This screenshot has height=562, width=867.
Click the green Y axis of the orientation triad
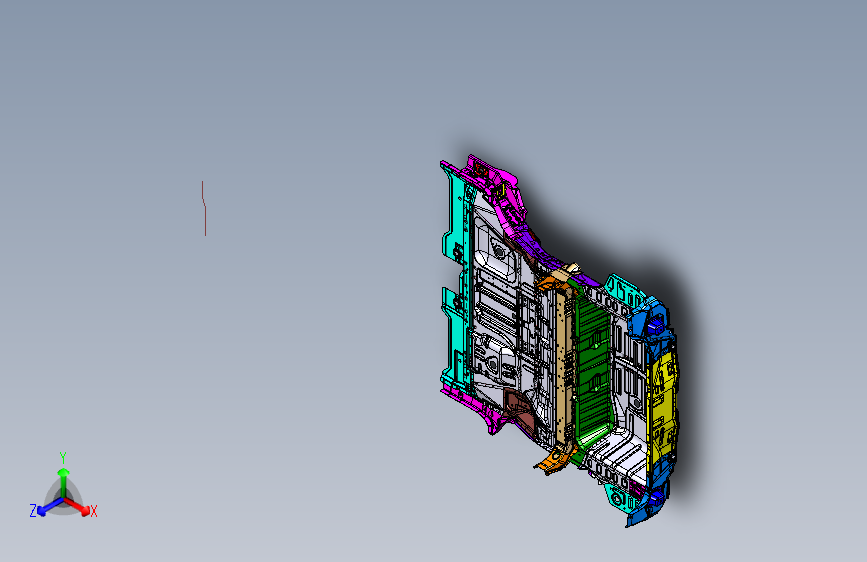click(64, 483)
